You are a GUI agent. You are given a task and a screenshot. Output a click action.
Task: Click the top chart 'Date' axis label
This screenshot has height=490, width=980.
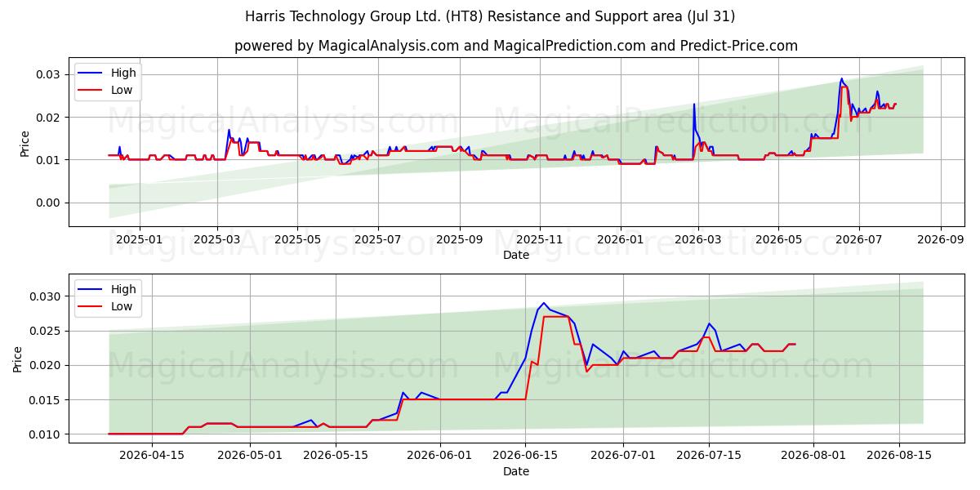pos(516,255)
